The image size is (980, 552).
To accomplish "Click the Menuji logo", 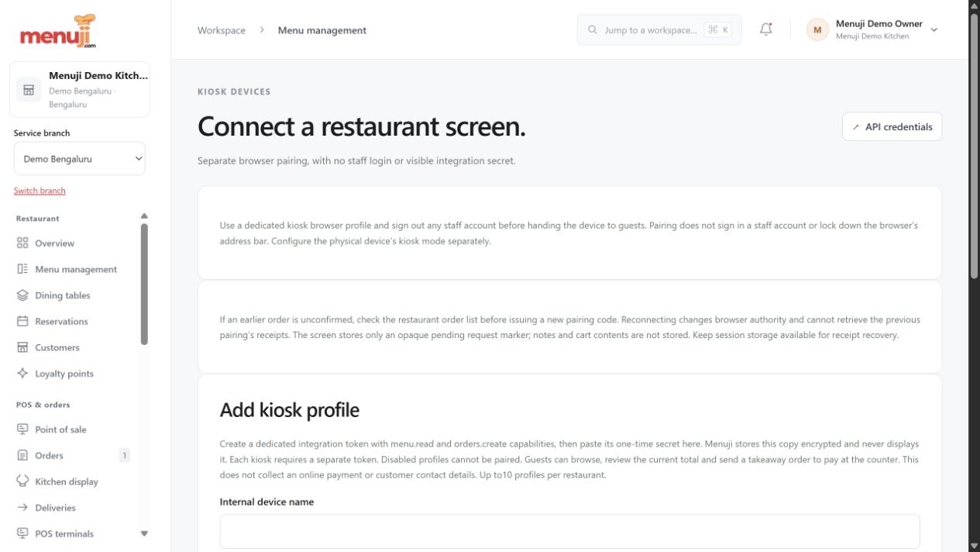I will tap(58, 31).
